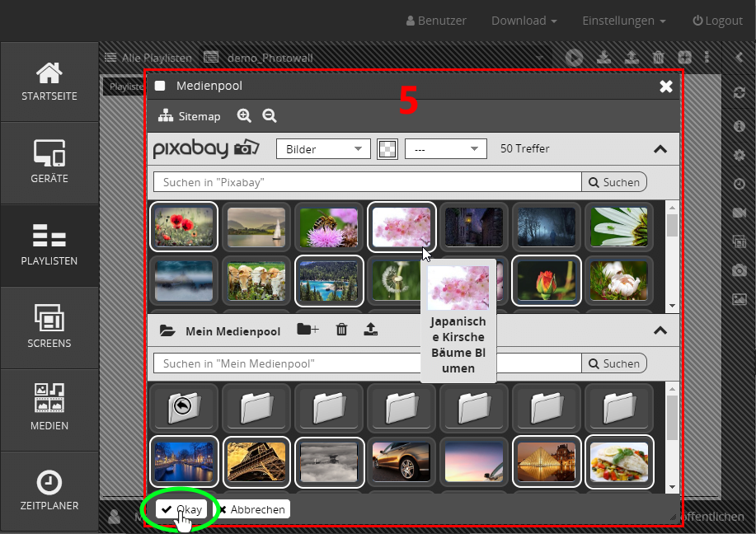Open the Download menu

(524, 21)
